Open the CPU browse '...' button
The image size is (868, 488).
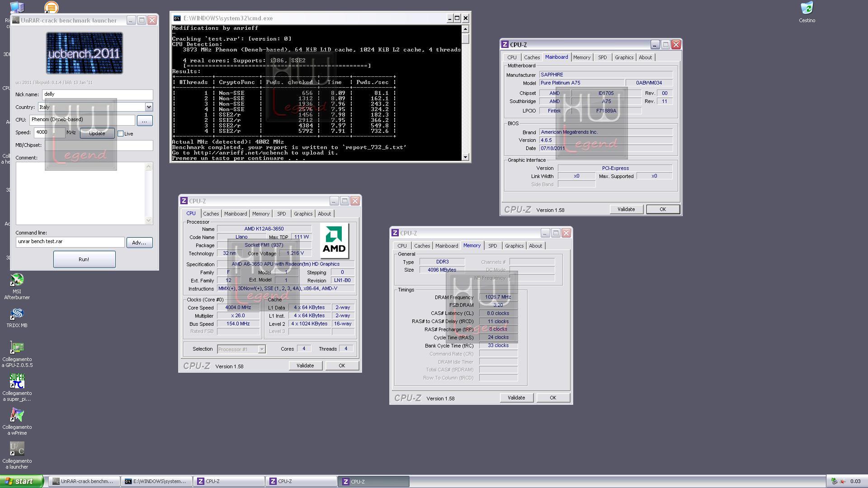pyautogui.click(x=144, y=121)
